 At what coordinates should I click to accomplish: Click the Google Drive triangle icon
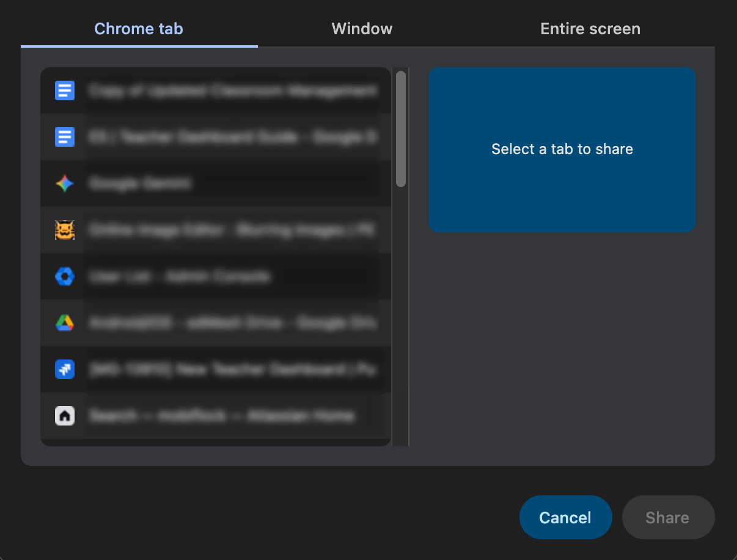point(65,323)
